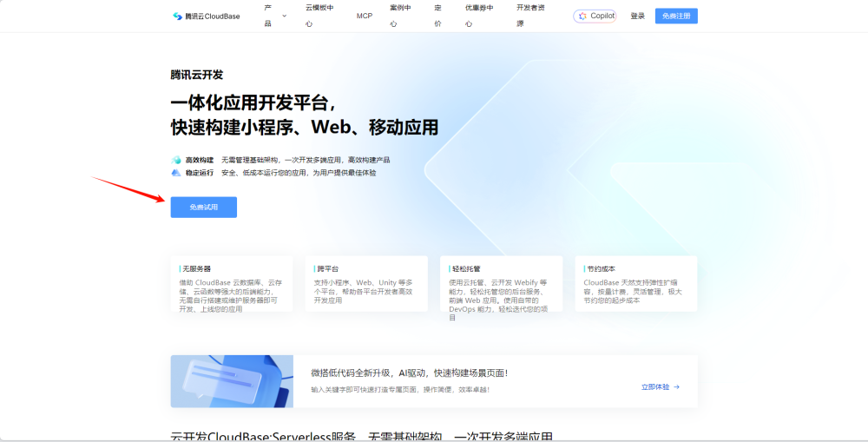The height and width of the screenshot is (442, 868).
Task: Open 优惠券中心 in the navigation
Action: 479,16
